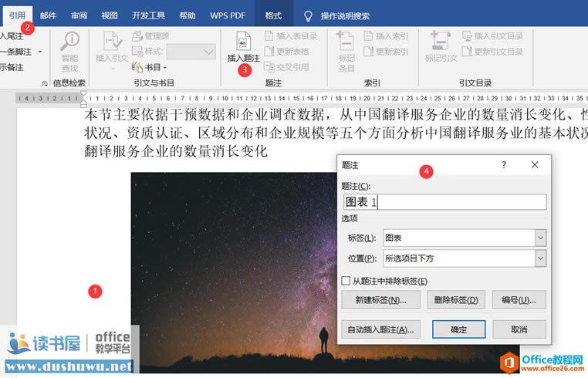Click the caption dialog help question mark
The height and width of the screenshot is (378, 588).
tap(504, 164)
